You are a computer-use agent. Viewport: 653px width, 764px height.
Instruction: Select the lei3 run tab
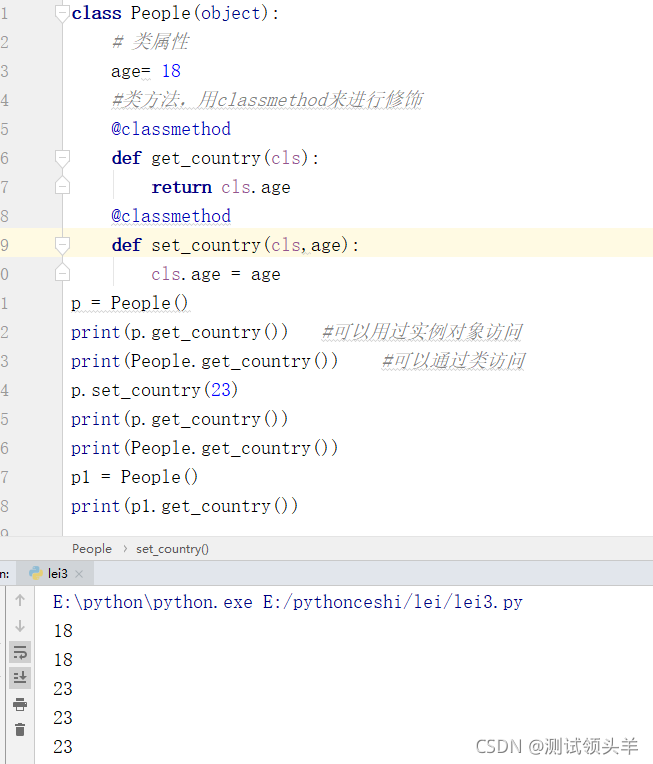58,573
